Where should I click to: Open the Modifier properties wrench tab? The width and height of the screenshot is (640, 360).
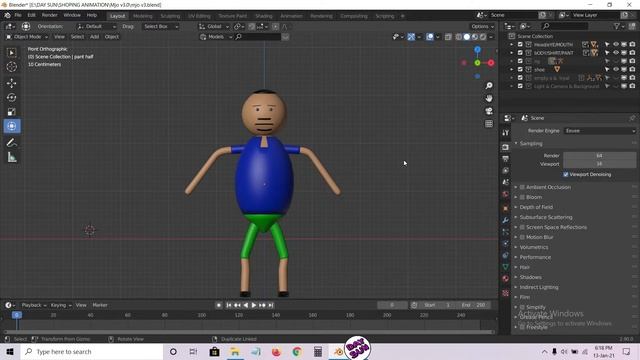click(506, 220)
